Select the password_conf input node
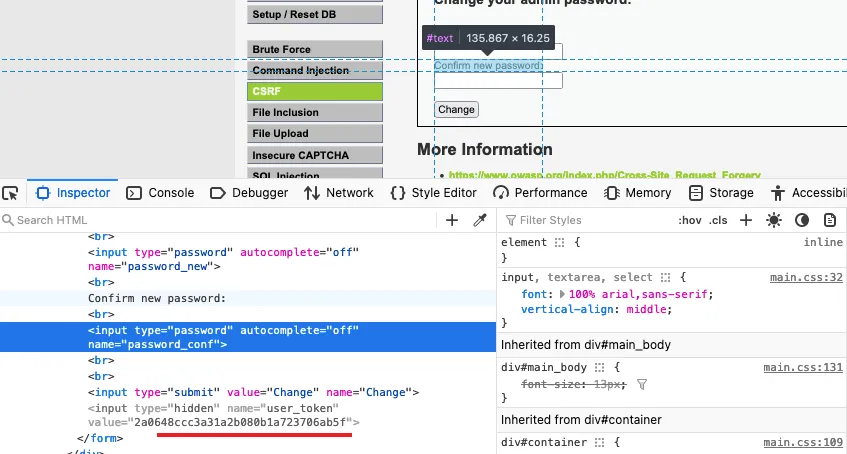The height and width of the screenshot is (454, 847). [x=248, y=337]
